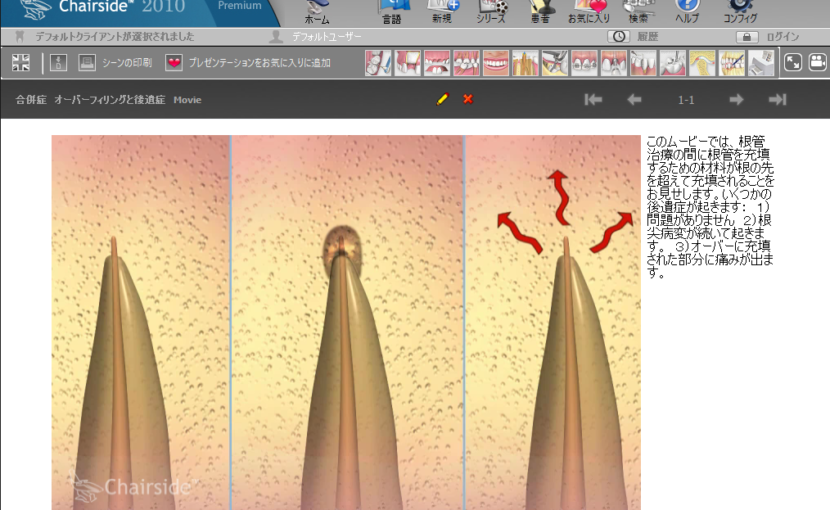Image resolution: width=830 pixels, height=510 pixels.
Task: Edit presentation with the yellow pencil icon
Action: (443, 99)
